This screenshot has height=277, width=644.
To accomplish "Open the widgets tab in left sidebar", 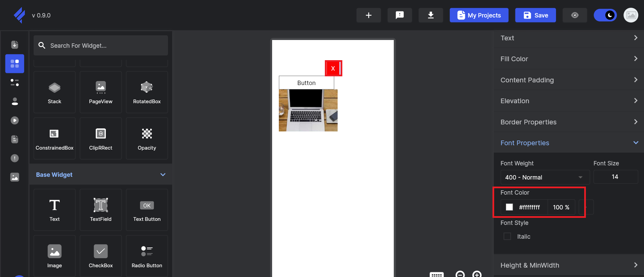I will click(15, 64).
